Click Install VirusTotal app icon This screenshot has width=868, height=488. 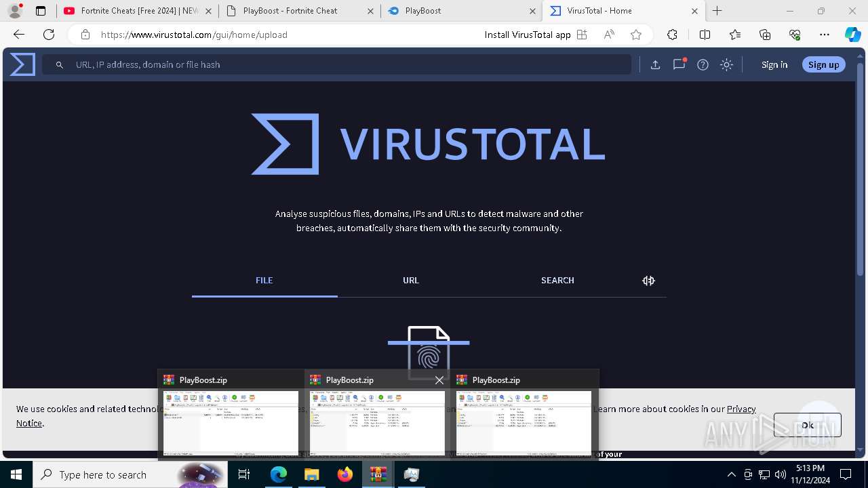tap(582, 35)
